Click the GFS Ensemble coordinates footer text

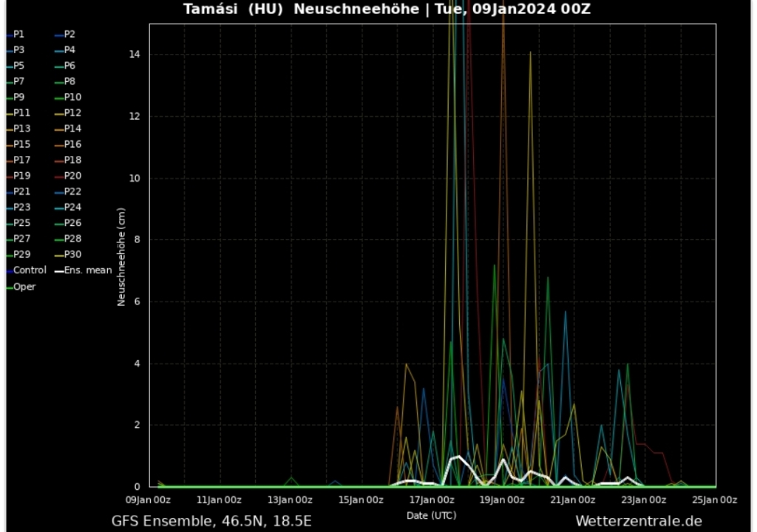[x=211, y=521]
